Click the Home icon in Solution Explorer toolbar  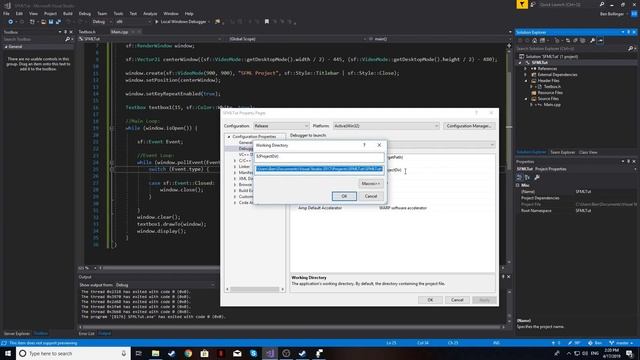(535, 40)
